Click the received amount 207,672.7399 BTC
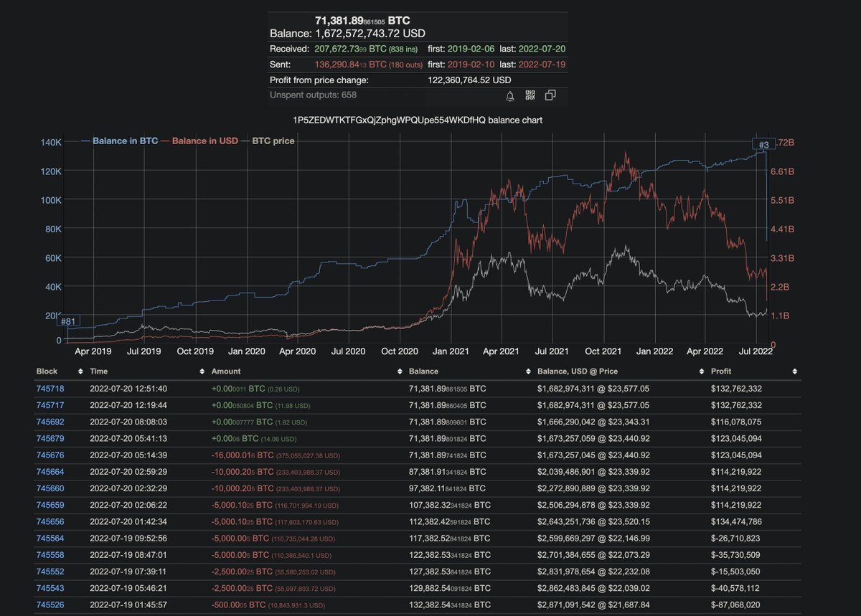 (352, 49)
